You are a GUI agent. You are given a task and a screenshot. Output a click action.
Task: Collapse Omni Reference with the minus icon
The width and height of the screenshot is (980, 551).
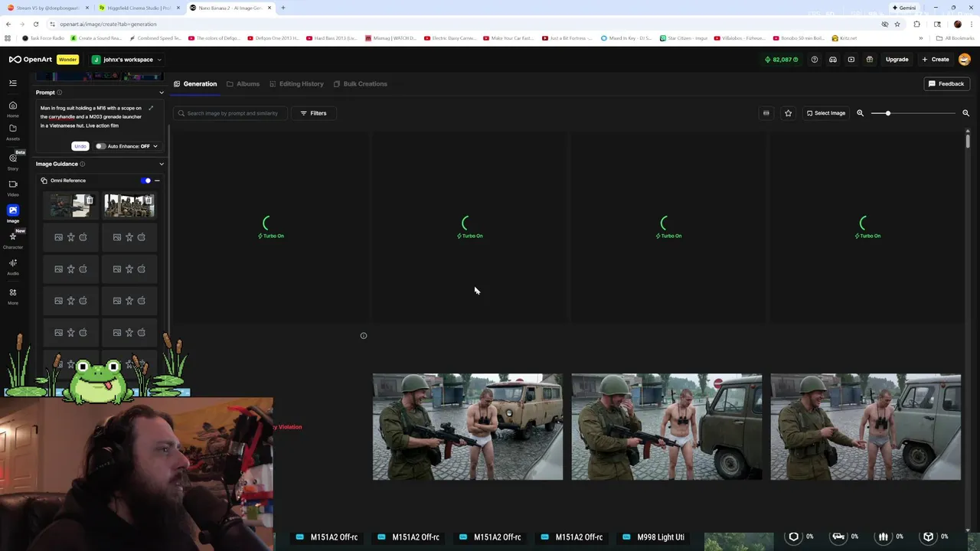(x=157, y=181)
